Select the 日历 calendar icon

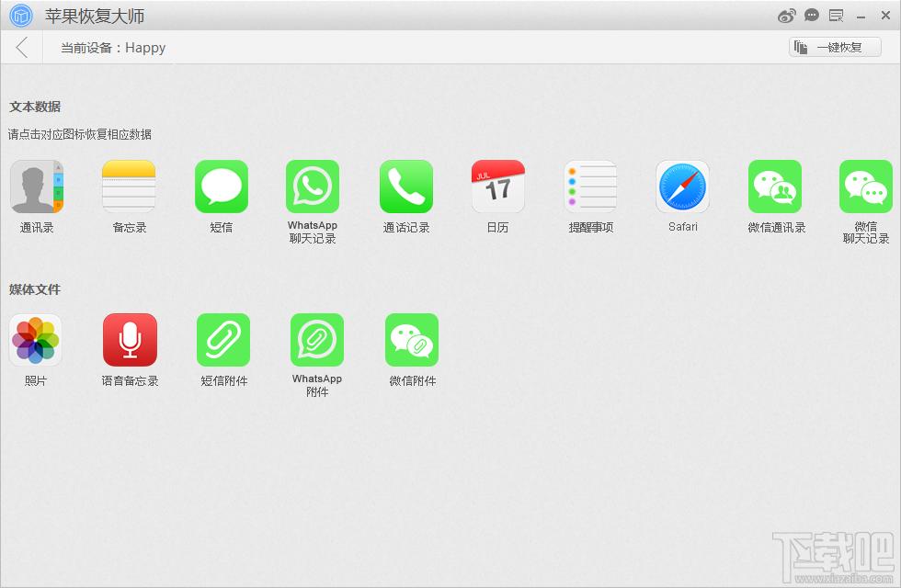[x=497, y=187]
